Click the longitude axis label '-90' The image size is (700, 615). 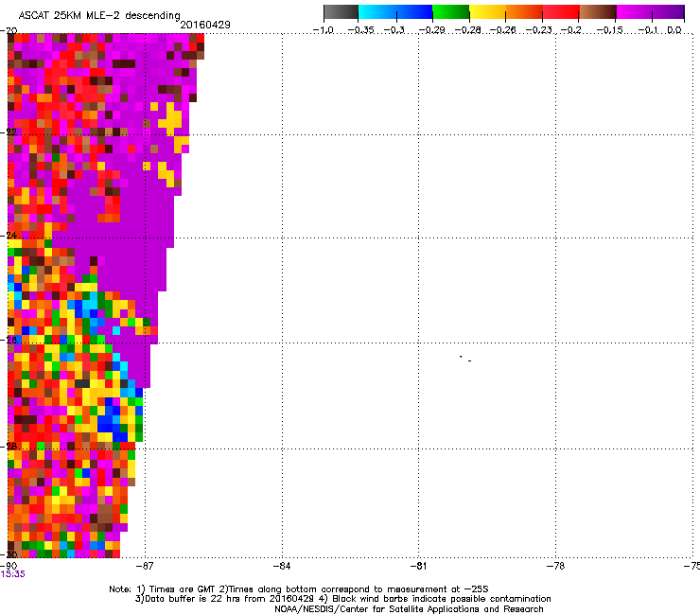click(9, 566)
